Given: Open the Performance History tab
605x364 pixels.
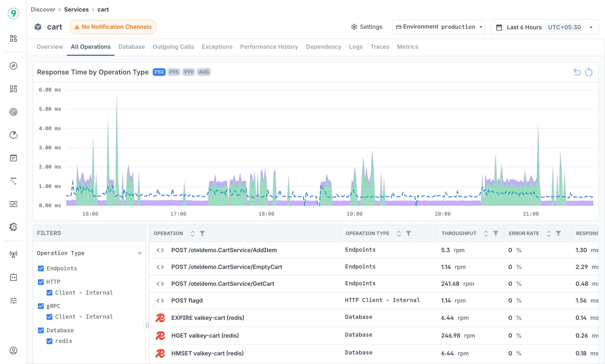Looking at the screenshot, I should coord(269,47).
